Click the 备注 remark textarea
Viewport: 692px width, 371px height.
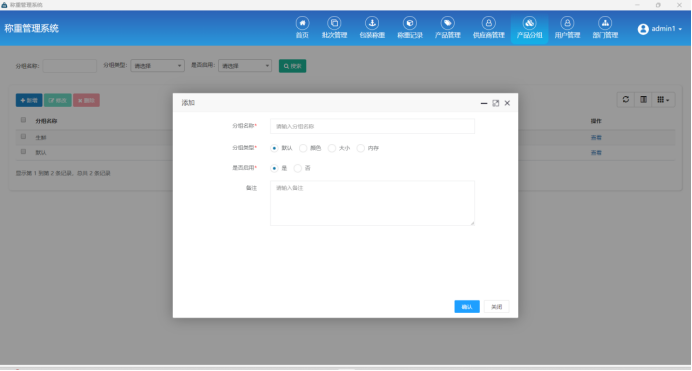click(x=372, y=203)
